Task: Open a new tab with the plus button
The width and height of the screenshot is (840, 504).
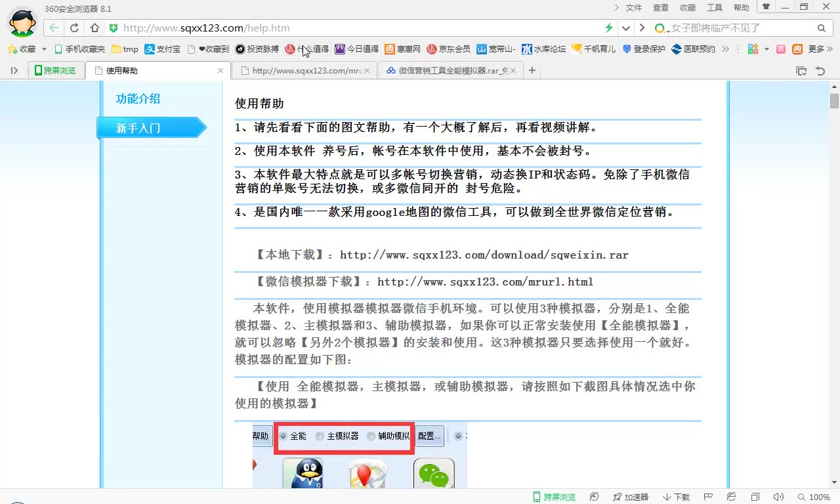Action: [532, 70]
